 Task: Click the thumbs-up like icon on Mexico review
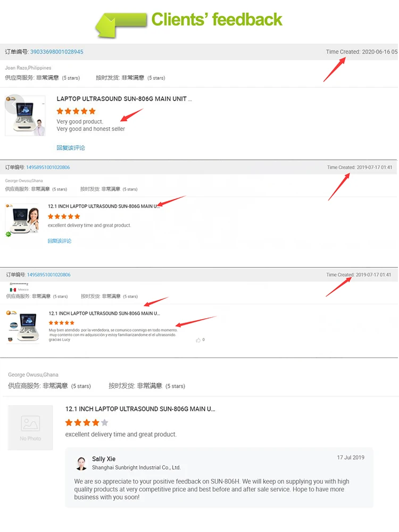tap(198, 340)
